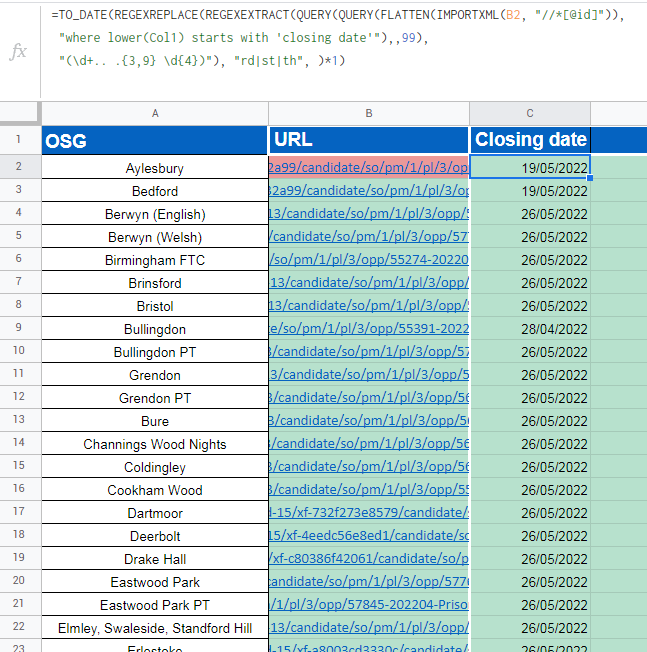Select the Birmingham FTC cell
Viewport: 647px width, 652px height.
(x=155, y=260)
